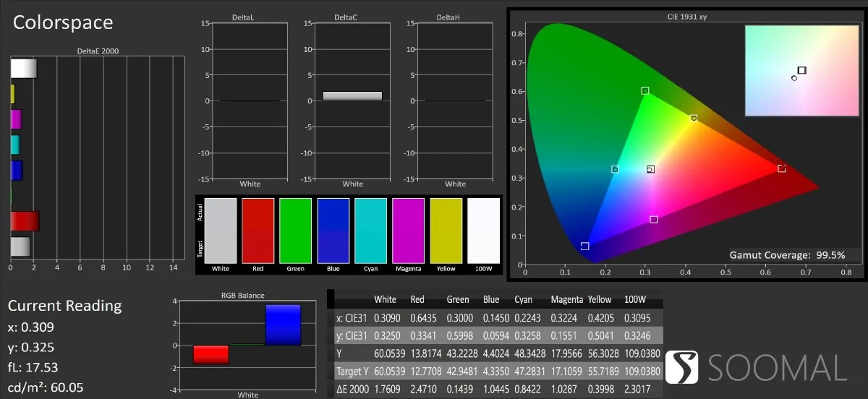868x399 pixels.
Task: Click the Blue y value 0.0594
Action: tap(496, 336)
